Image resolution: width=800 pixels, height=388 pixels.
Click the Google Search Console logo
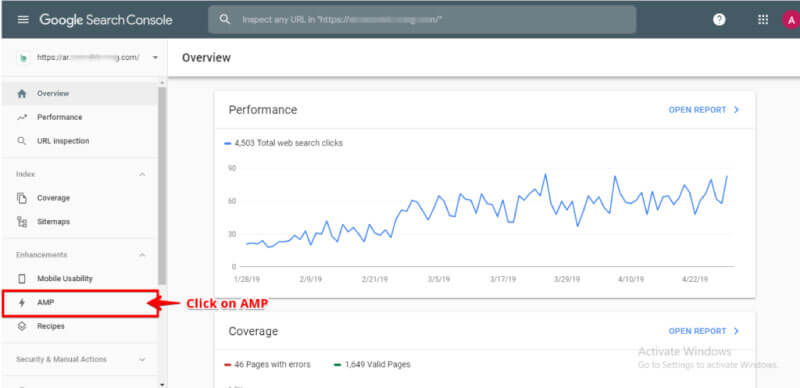[106, 20]
